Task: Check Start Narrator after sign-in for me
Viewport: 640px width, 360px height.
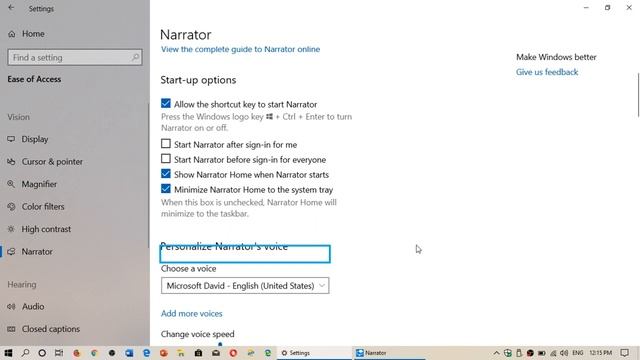Action: 166,144
